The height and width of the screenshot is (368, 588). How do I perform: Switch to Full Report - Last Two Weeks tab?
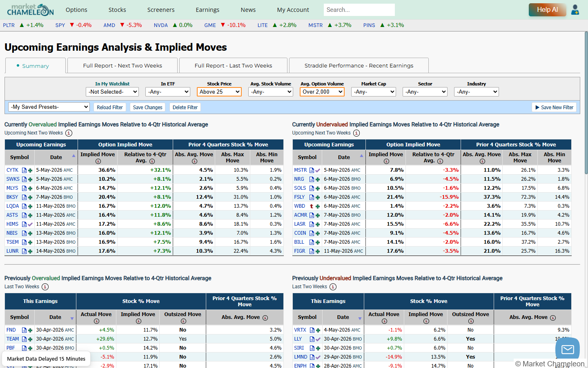(x=233, y=65)
